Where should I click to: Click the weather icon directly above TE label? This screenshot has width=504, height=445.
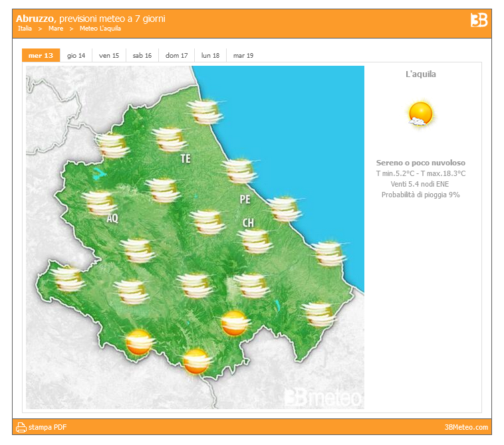pyautogui.click(x=169, y=139)
